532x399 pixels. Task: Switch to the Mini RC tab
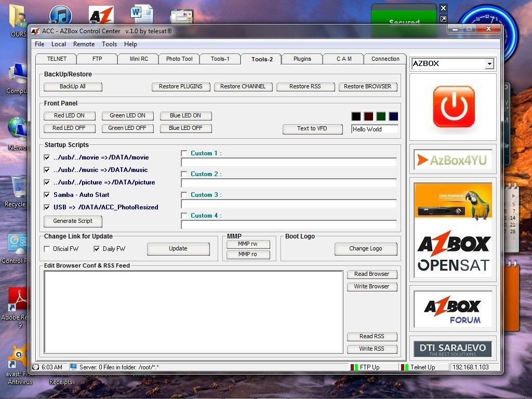click(139, 59)
